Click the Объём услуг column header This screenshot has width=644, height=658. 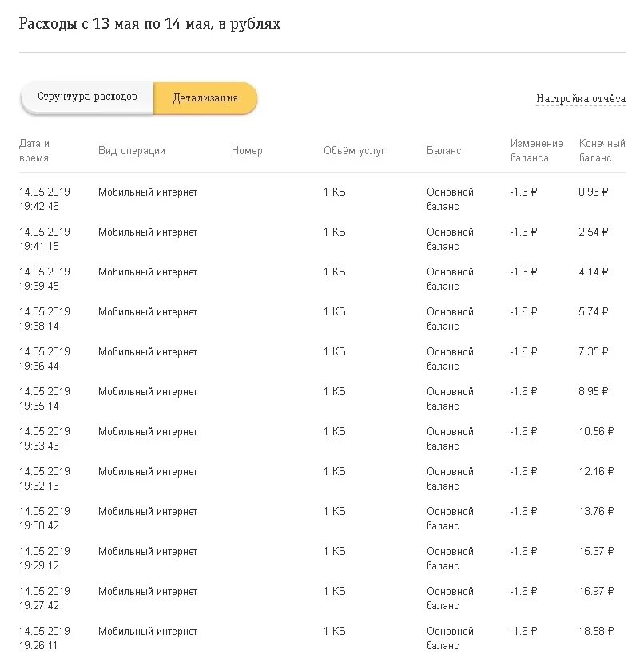click(355, 150)
